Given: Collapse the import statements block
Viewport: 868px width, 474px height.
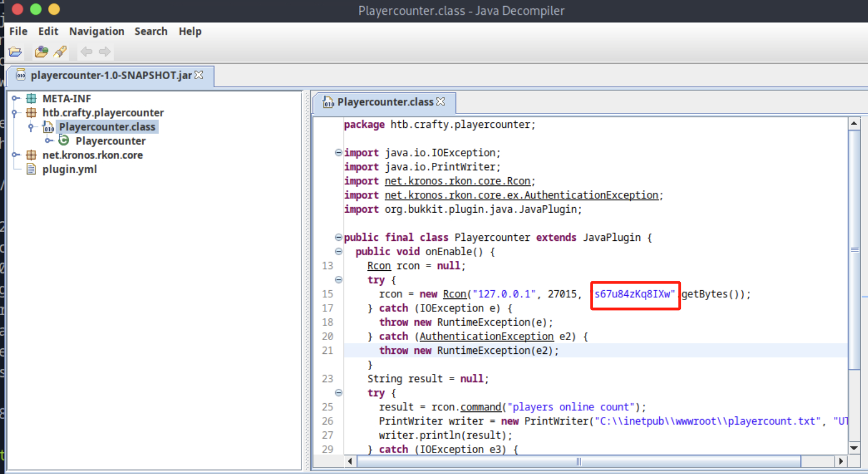Looking at the screenshot, I should pyautogui.click(x=338, y=153).
